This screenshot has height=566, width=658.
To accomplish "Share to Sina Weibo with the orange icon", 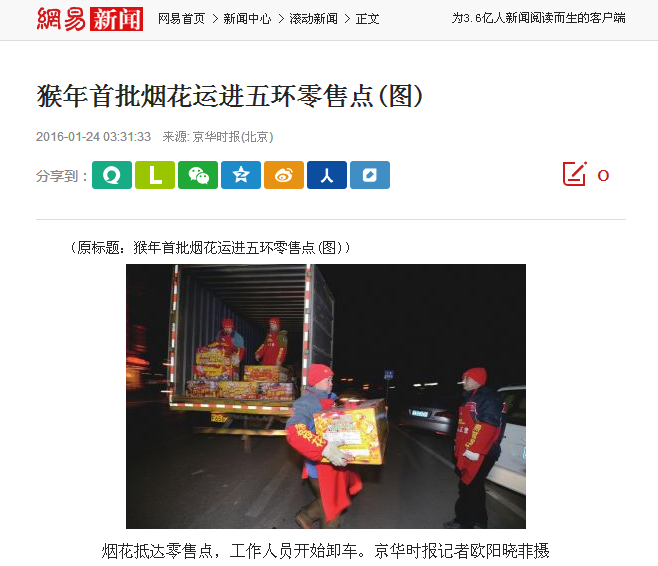I will coord(284,175).
